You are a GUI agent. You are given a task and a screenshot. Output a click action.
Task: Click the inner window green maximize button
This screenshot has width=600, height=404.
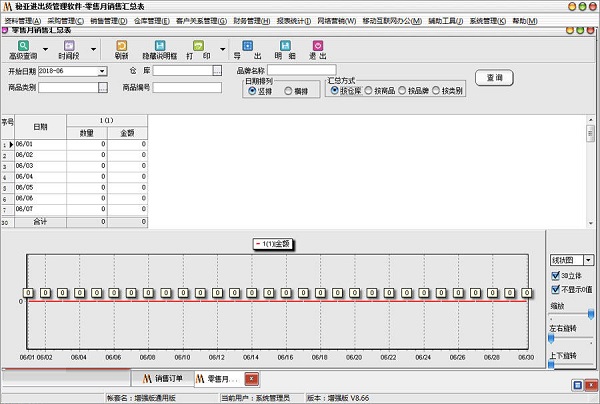(580, 30)
